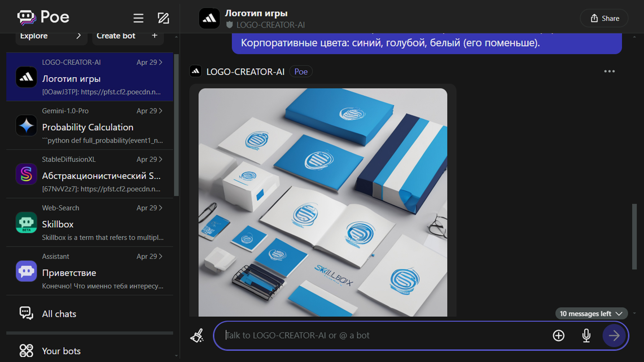Click the sidebar vertical scrollbar
This screenshot has height=362, width=644.
pyautogui.click(x=176, y=125)
